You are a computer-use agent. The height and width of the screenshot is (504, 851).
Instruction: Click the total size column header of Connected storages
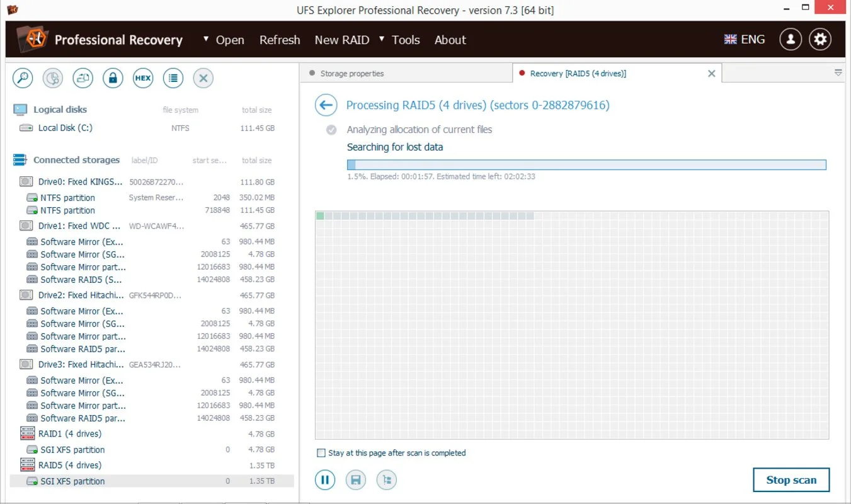click(257, 160)
